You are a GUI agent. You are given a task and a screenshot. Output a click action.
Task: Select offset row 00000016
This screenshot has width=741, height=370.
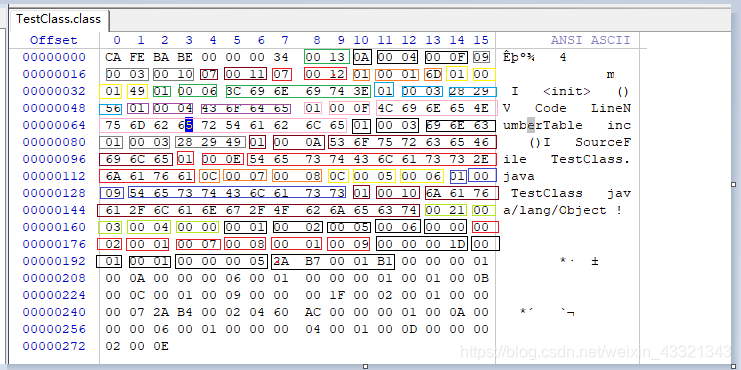click(54, 74)
